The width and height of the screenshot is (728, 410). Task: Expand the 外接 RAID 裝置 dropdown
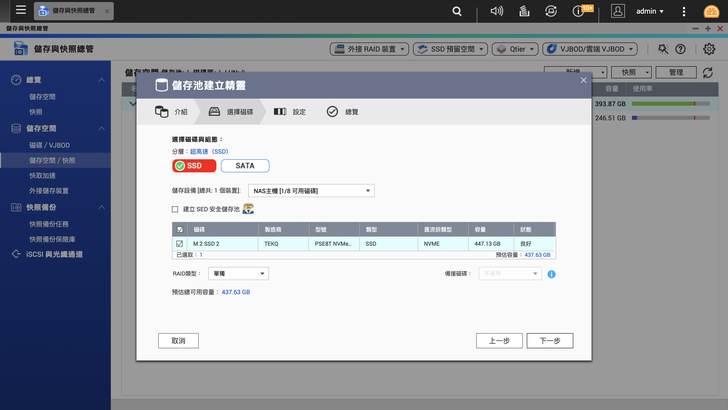pos(369,49)
